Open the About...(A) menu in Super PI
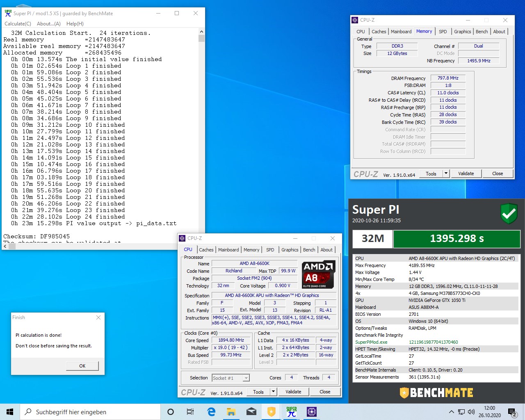 (x=49, y=24)
